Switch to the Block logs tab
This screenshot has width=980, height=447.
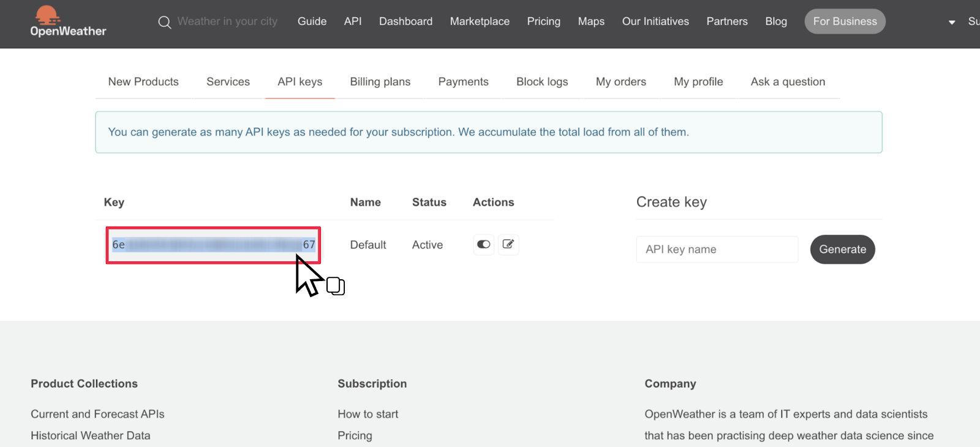542,82
